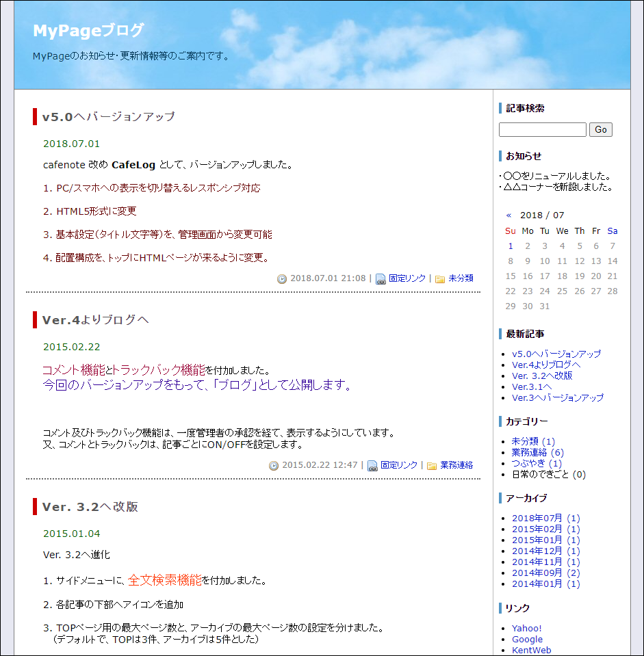This screenshot has width=644, height=656.
Task: Click folder icon beside 未分類 in post footer
Action: pyautogui.click(x=440, y=279)
